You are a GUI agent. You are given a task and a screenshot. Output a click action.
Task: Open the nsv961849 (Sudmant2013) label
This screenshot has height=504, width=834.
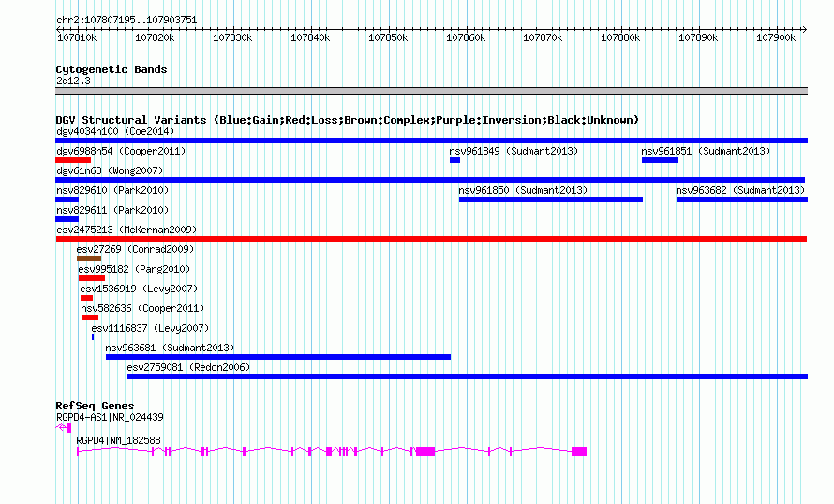tap(514, 151)
